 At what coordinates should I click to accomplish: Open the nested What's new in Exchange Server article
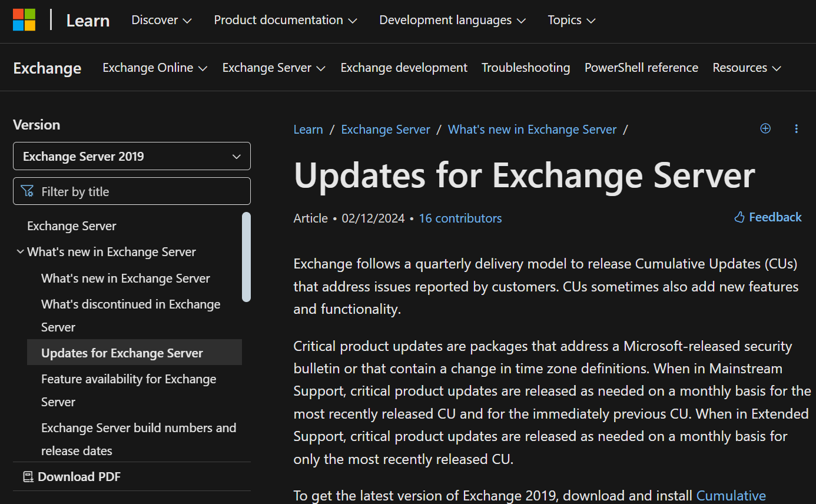125,278
